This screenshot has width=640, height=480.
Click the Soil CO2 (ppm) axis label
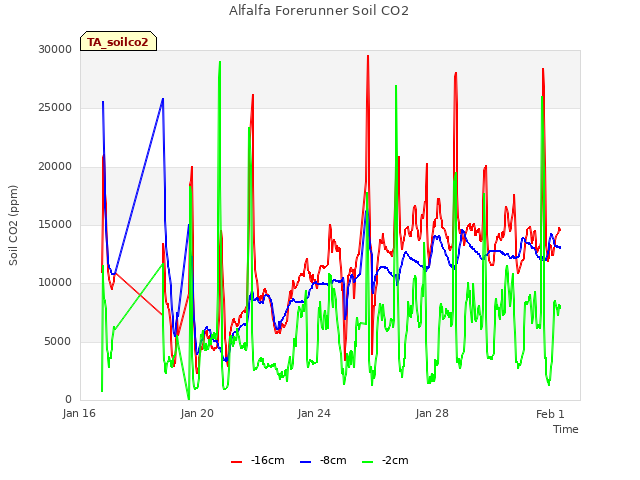pos(13,225)
